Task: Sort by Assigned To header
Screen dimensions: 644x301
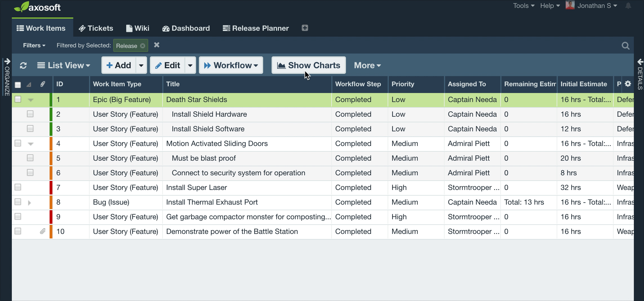Action: point(472,84)
